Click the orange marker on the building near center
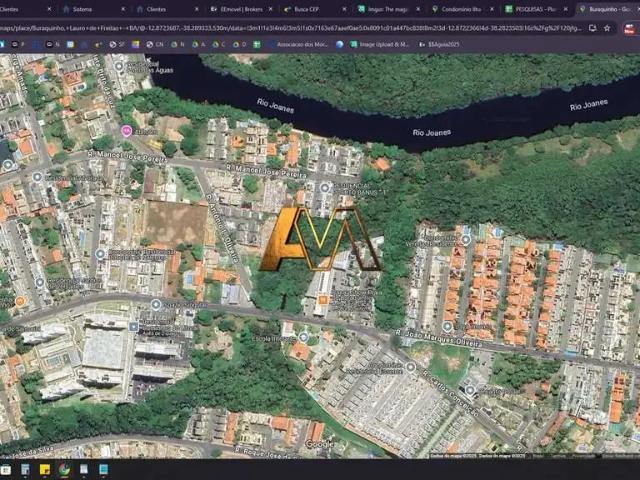This screenshot has height=480, width=640. point(323,300)
